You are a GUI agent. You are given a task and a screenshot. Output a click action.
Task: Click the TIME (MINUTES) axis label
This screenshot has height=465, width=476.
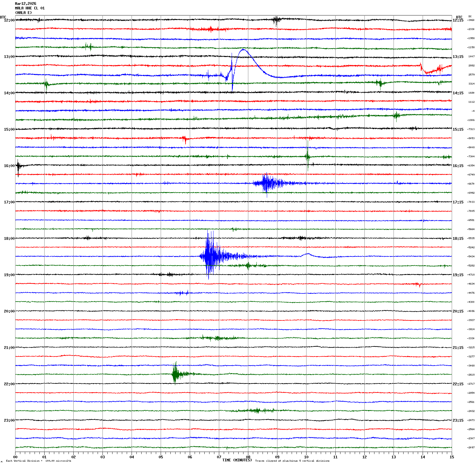pyautogui.click(x=237, y=460)
